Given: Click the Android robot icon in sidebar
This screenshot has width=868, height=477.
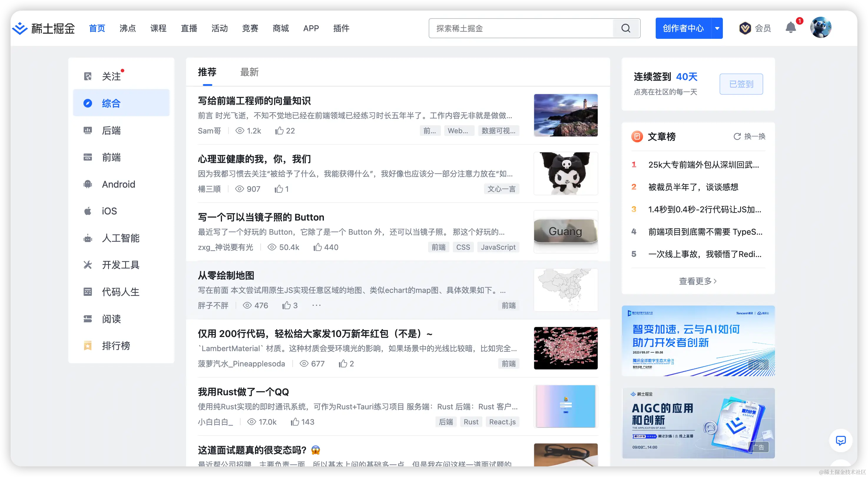Looking at the screenshot, I should tap(88, 184).
